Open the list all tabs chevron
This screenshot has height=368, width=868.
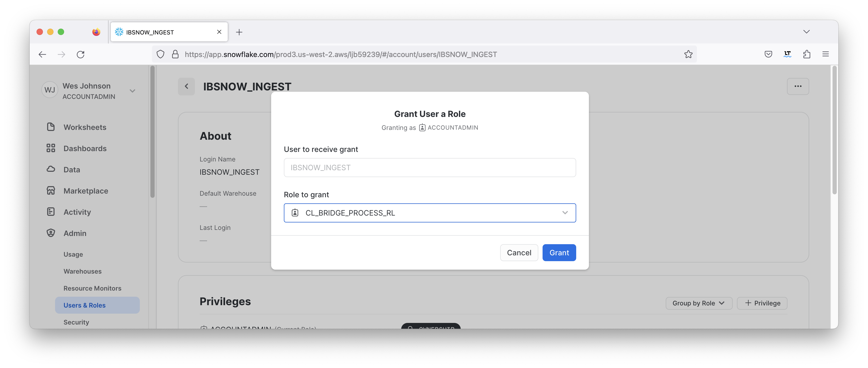(806, 32)
